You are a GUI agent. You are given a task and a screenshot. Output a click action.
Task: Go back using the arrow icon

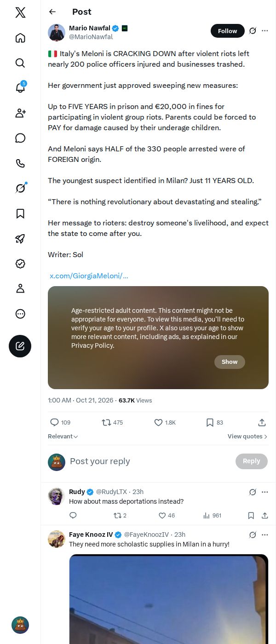coord(52,12)
